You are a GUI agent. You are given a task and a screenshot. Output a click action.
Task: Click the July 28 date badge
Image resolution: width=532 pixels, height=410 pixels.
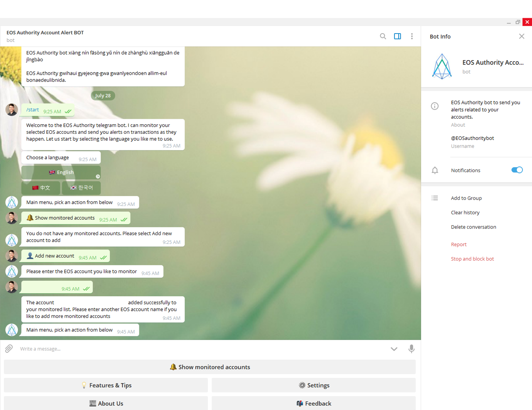coord(103,95)
